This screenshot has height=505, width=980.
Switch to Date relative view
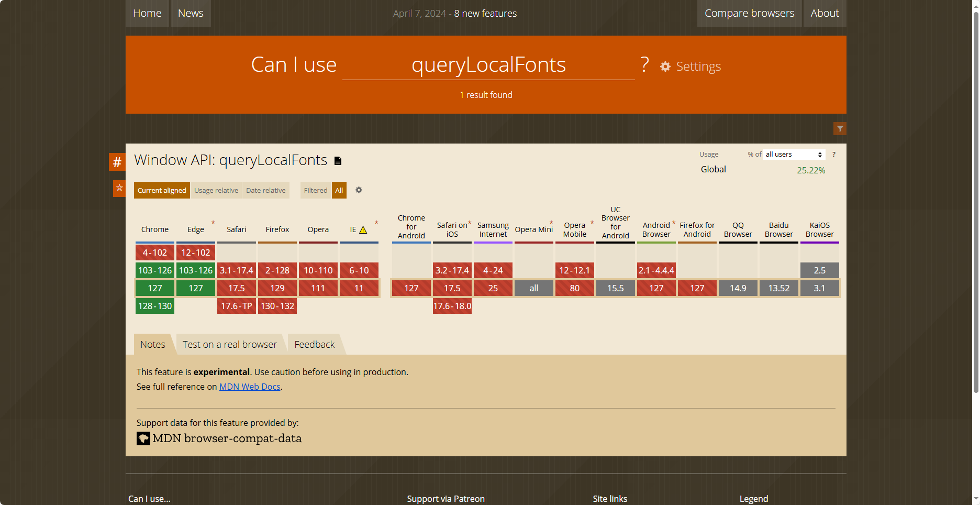[x=266, y=190]
